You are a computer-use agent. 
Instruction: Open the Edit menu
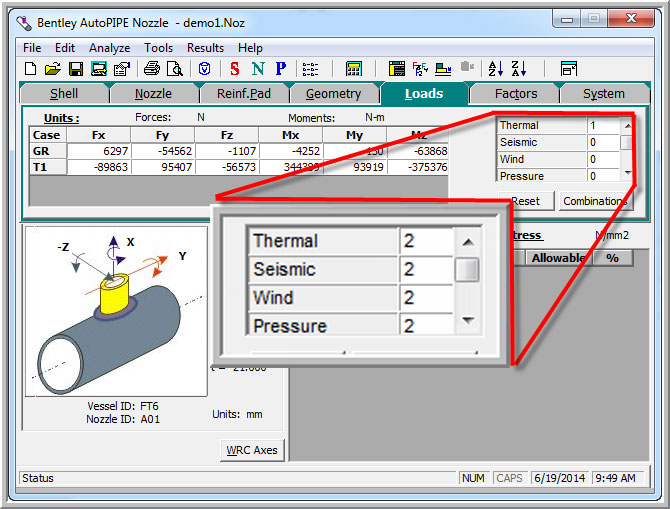(65, 48)
